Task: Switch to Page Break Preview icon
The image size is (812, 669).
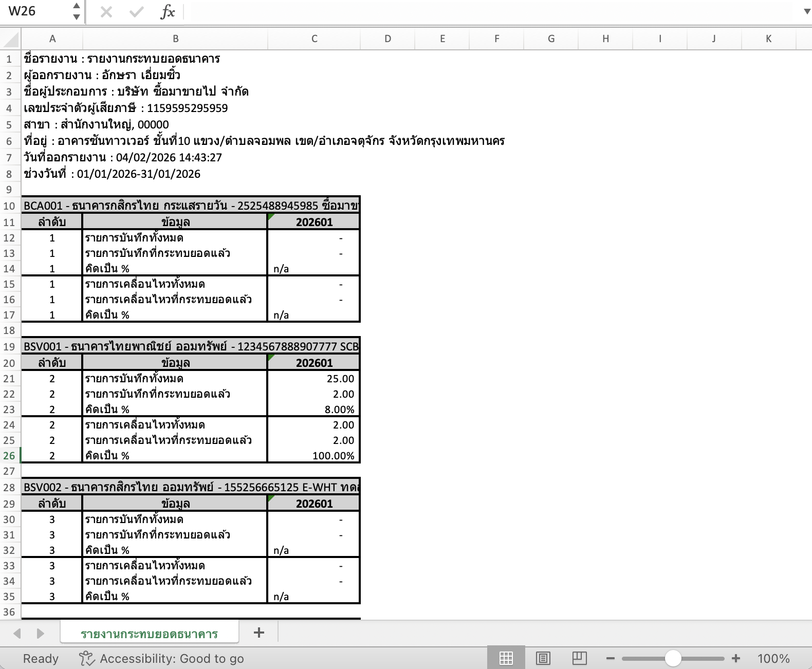Action: click(x=579, y=658)
